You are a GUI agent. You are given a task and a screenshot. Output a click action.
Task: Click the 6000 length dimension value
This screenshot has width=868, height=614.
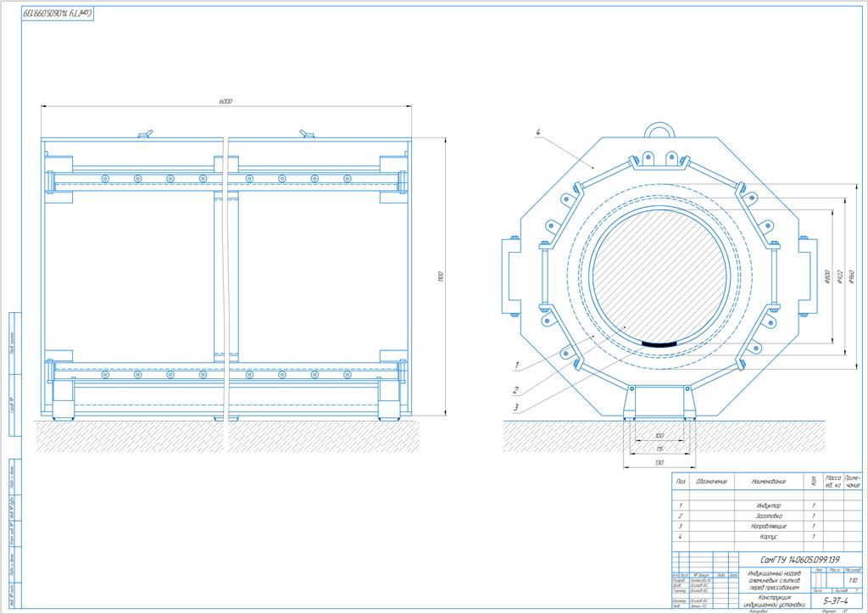(225, 101)
